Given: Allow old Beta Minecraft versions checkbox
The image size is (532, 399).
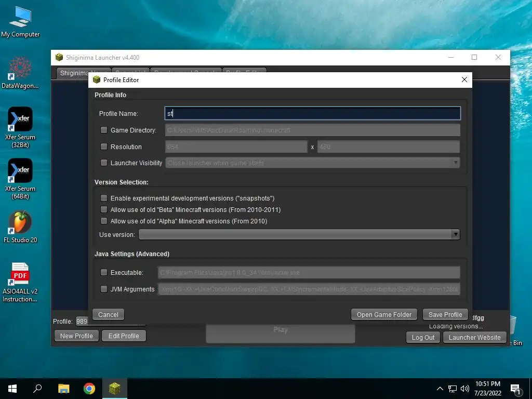Looking at the screenshot, I should click(104, 209).
